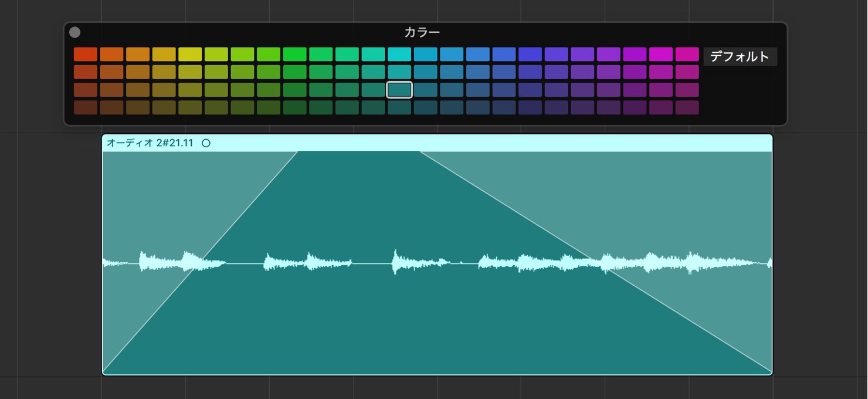The height and width of the screenshot is (399, 868).
Task: Select the bright green swatch in top row
Action: point(294,55)
